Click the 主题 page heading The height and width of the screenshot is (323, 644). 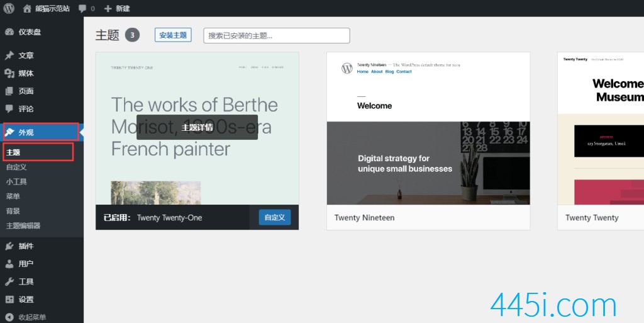coord(107,35)
